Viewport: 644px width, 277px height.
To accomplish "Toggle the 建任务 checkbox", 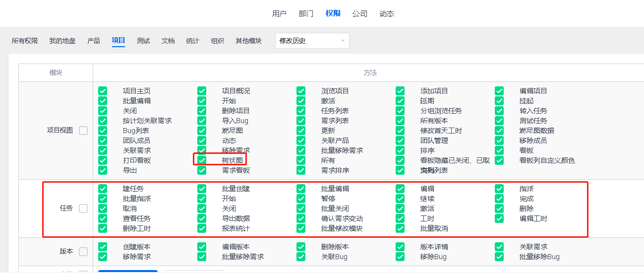I will [x=103, y=189].
